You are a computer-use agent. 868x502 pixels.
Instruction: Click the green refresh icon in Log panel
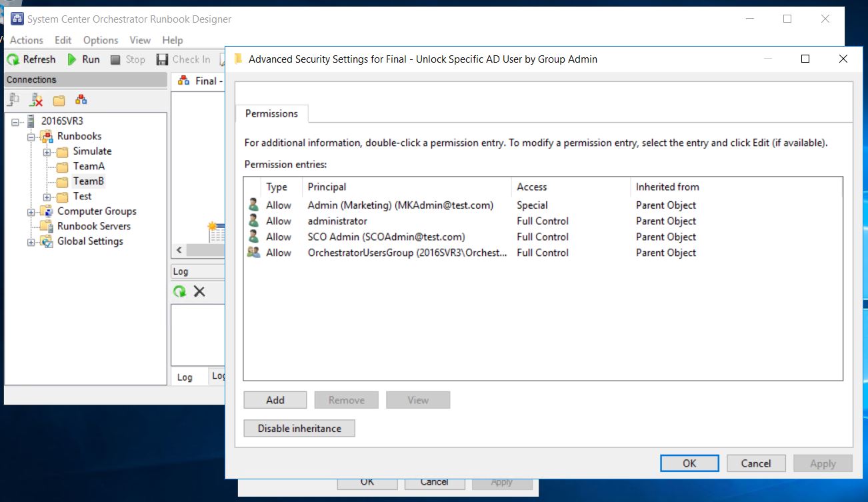(x=179, y=291)
